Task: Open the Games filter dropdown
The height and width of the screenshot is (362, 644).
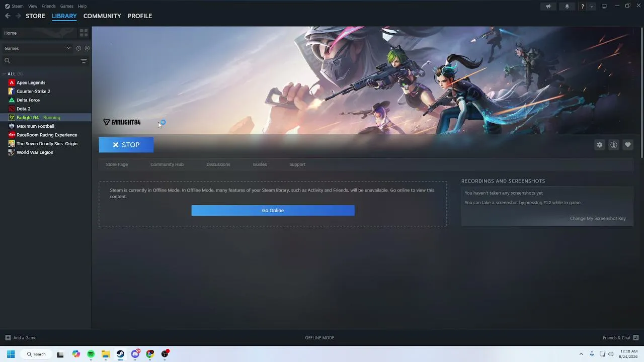Action: pos(38,48)
